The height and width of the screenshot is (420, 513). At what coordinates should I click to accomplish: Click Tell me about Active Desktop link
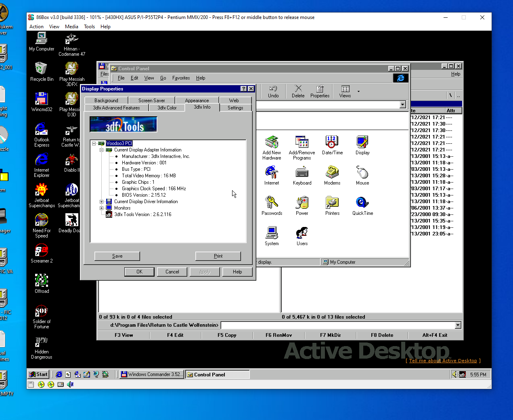pos(443,361)
